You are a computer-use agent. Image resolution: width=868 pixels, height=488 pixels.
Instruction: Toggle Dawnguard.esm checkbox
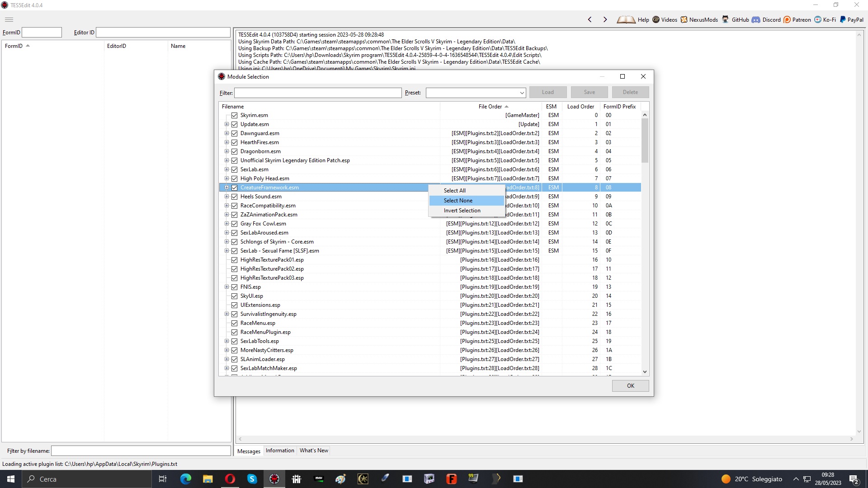click(x=234, y=133)
